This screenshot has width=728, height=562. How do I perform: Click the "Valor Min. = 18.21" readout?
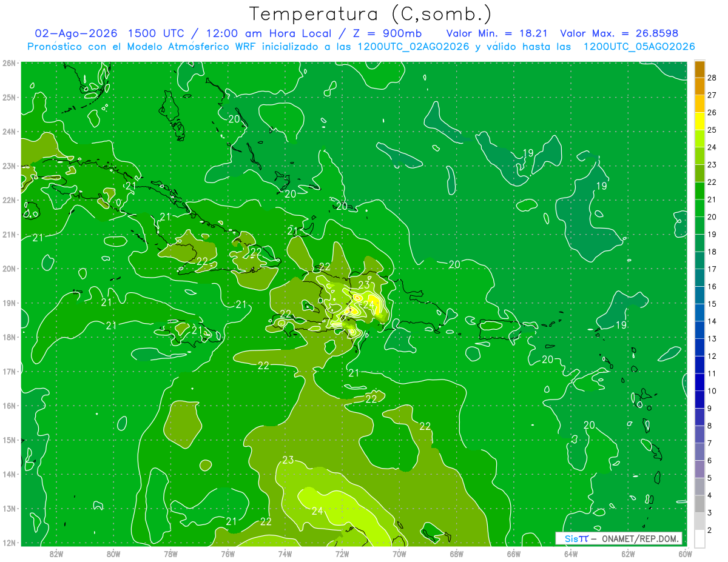[x=498, y=33]
